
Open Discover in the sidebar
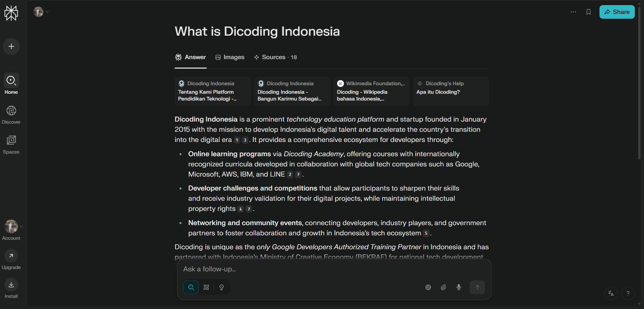pos(11,114)
